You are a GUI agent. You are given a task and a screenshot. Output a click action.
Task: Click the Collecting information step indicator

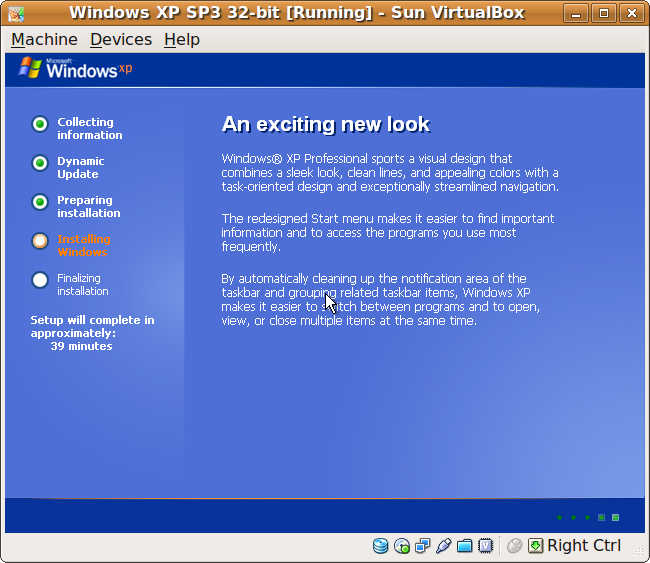point(40,124)
